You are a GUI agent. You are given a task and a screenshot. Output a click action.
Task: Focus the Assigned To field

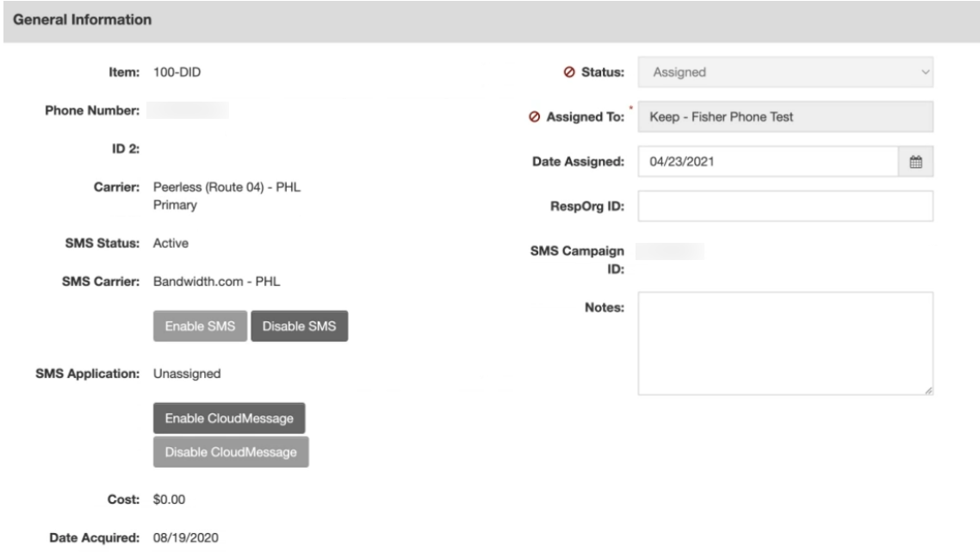point(785,117)
